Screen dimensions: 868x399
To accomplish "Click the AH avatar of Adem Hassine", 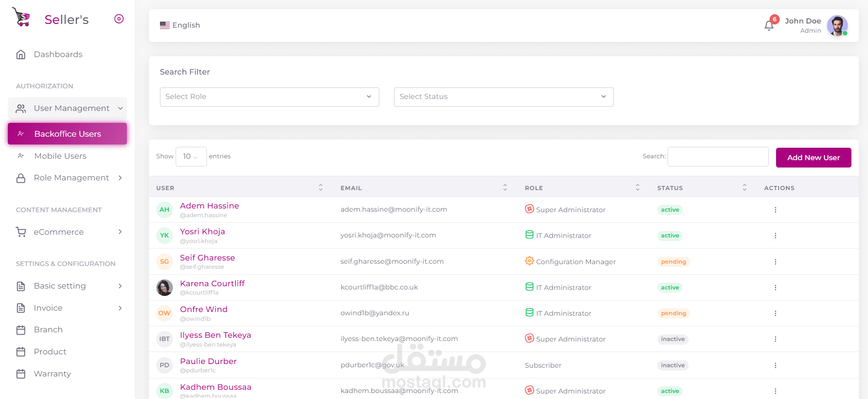I will [x=165, y=210].
